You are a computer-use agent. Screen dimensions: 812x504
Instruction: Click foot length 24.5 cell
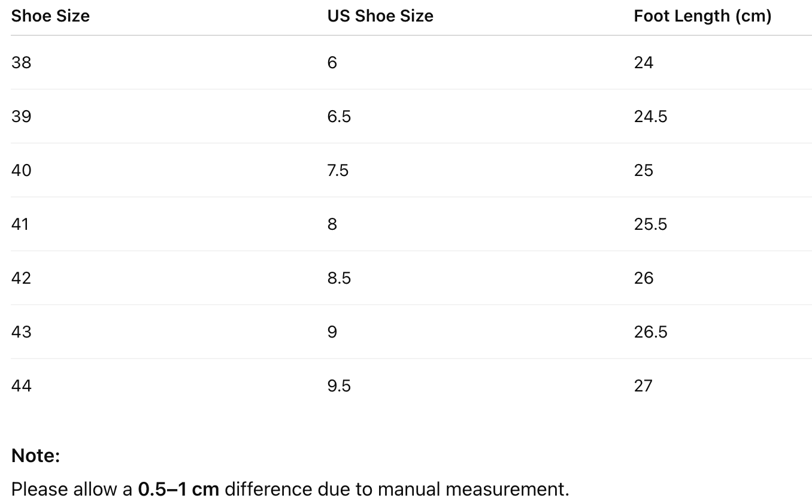pos(650,116)
